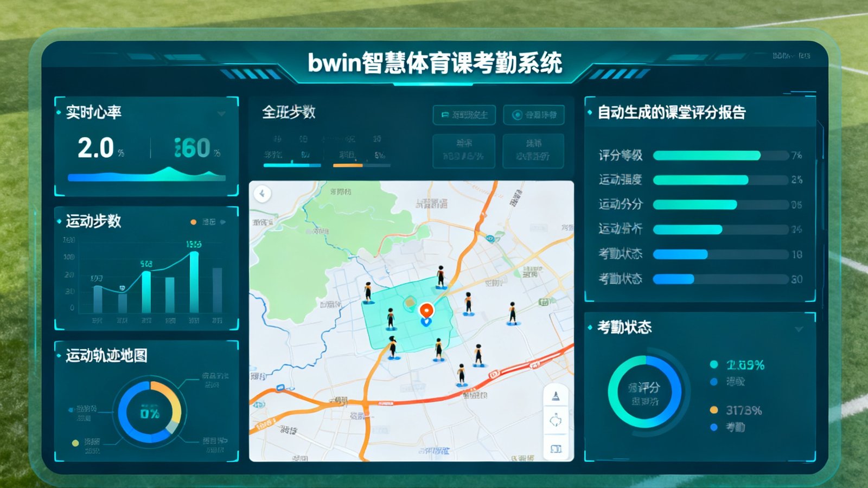The image size is (868, 488).
Task: Click the cyan progress bar in 全班步数
Action: tap(292, 165)
